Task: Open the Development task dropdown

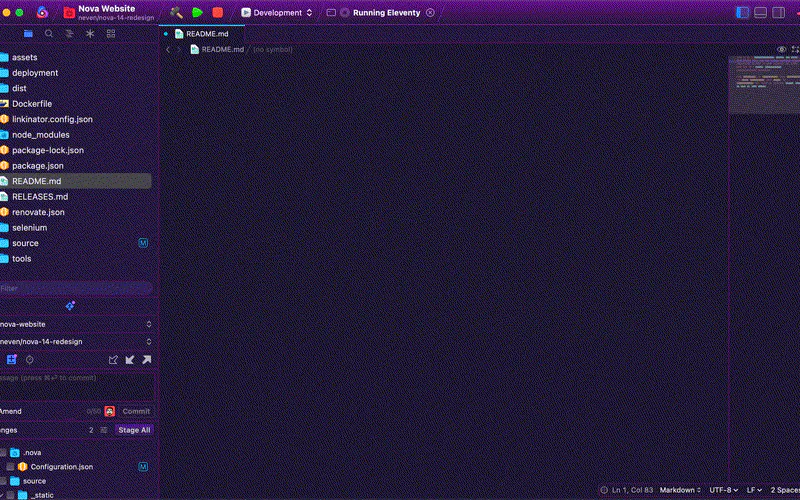Action: pos(277,13)
